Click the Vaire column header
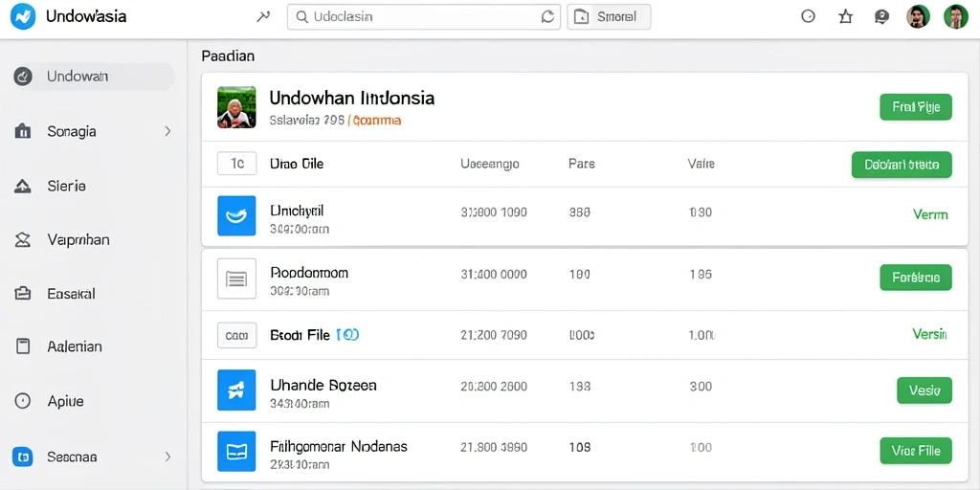Image resolution: width=980 pixels, height=490 pixels. coord(701,165)
